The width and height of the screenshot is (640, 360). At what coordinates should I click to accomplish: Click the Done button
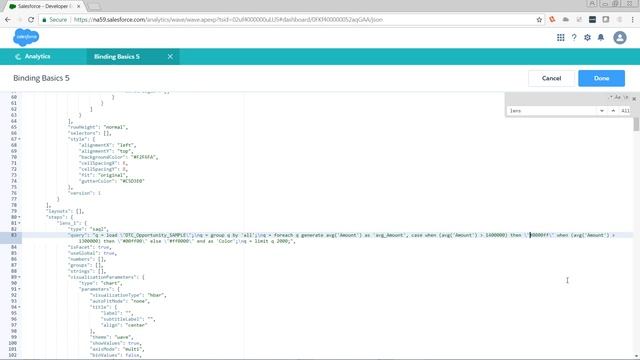(x=601, y=78)
